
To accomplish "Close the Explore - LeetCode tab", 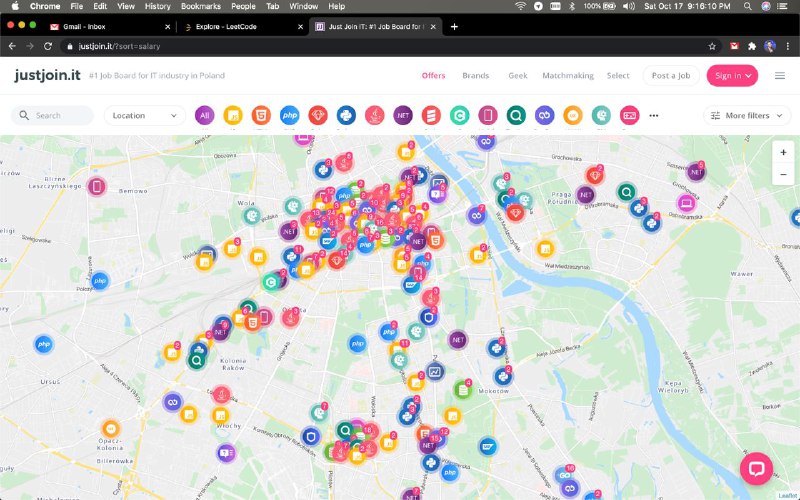I will pyautogui.click(x=301, y=27).
